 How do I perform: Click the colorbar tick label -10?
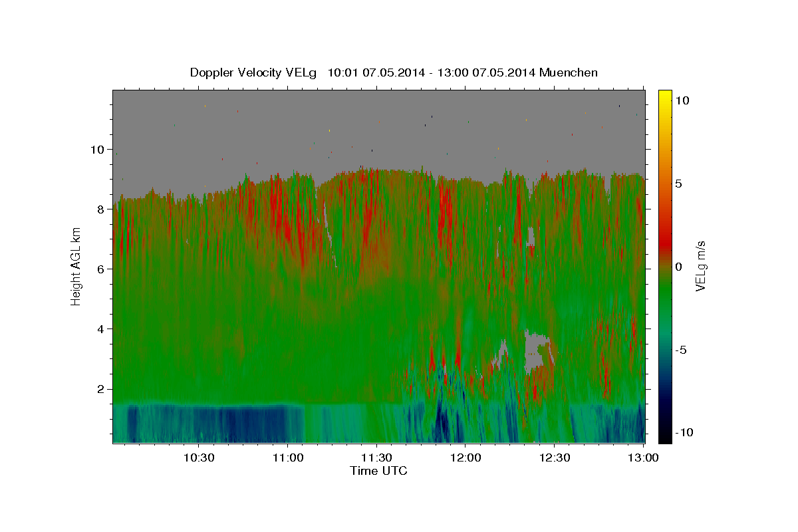[683, 432]
